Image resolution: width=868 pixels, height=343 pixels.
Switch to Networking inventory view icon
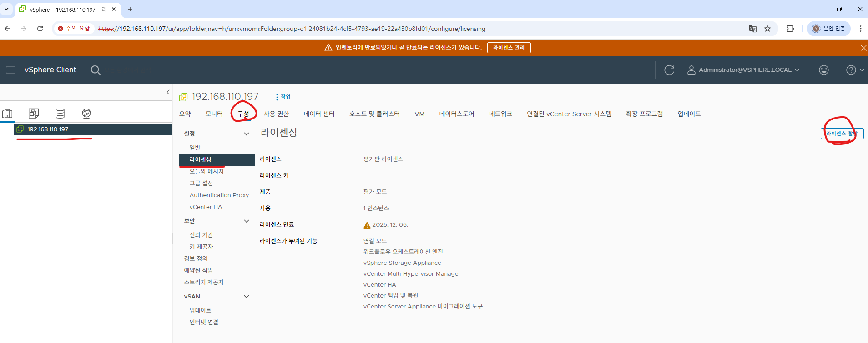tap(86, 114)
